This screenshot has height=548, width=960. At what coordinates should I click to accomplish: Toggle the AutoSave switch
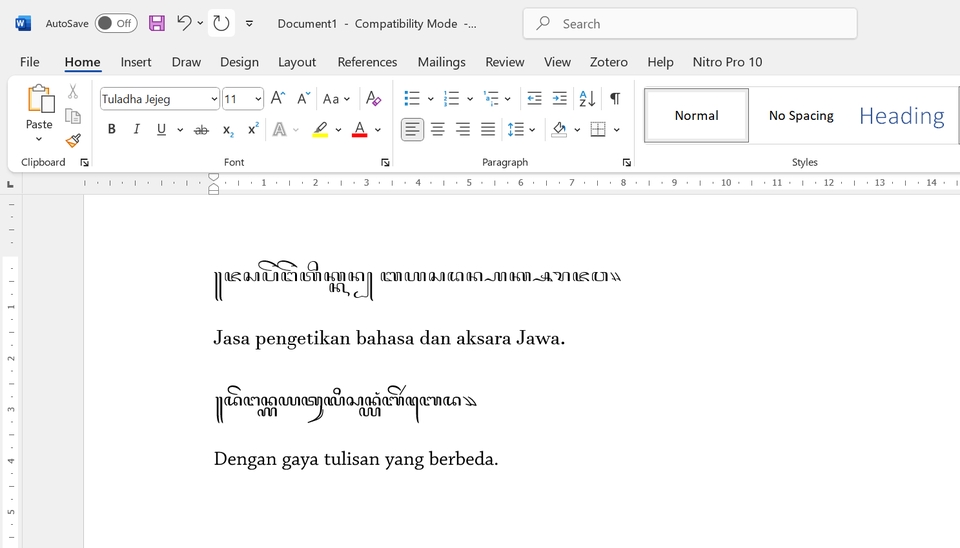pyautogui.click(x=116, y=23)
